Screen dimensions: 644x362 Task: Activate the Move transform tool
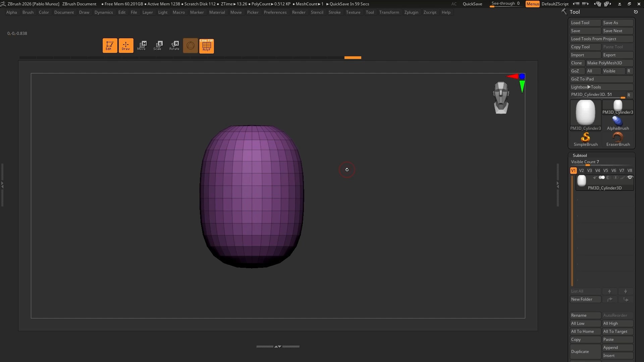(142, 46)
